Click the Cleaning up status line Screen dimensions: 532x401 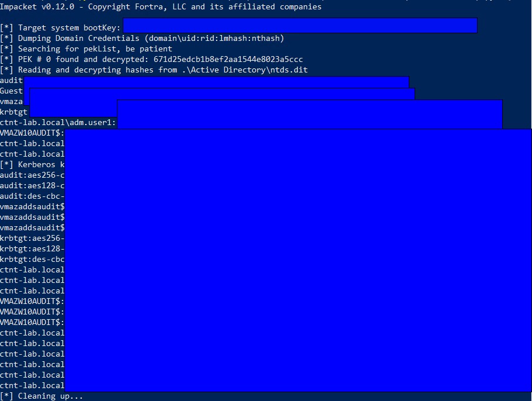(42, 396)
